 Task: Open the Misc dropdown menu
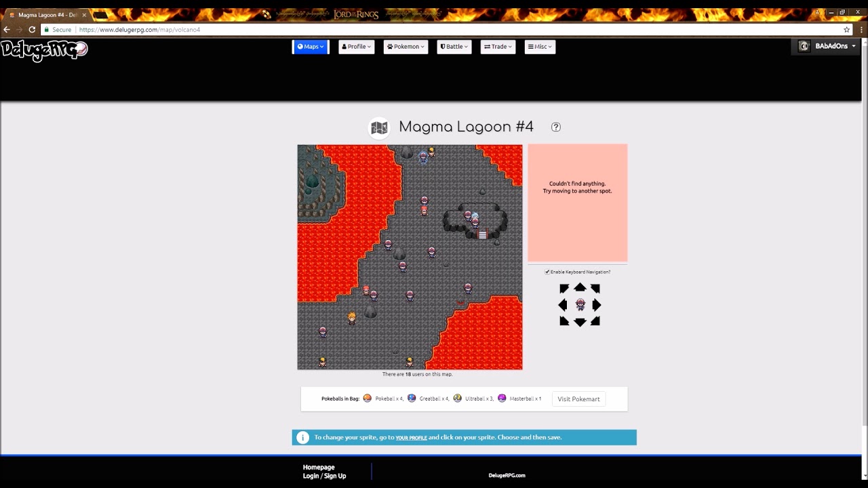[540, 47]
